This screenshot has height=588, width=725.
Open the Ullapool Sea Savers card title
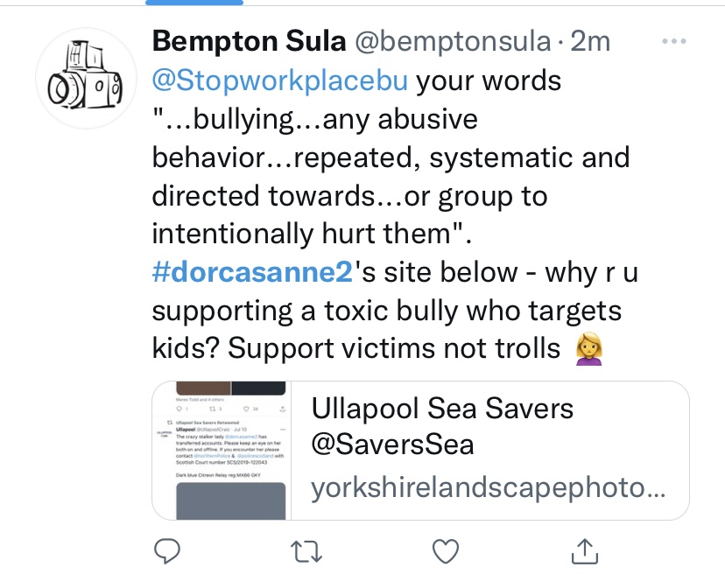443,408
